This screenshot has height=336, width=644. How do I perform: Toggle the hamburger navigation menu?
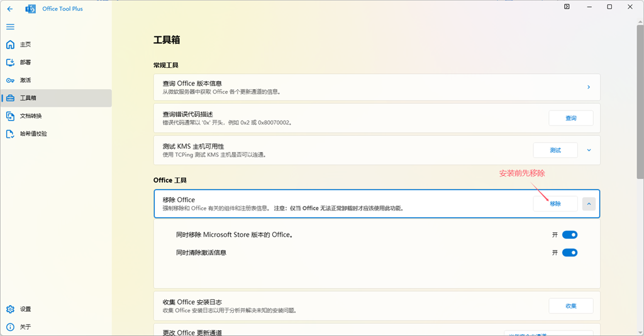pyautogui.click(x=10, y=26)
